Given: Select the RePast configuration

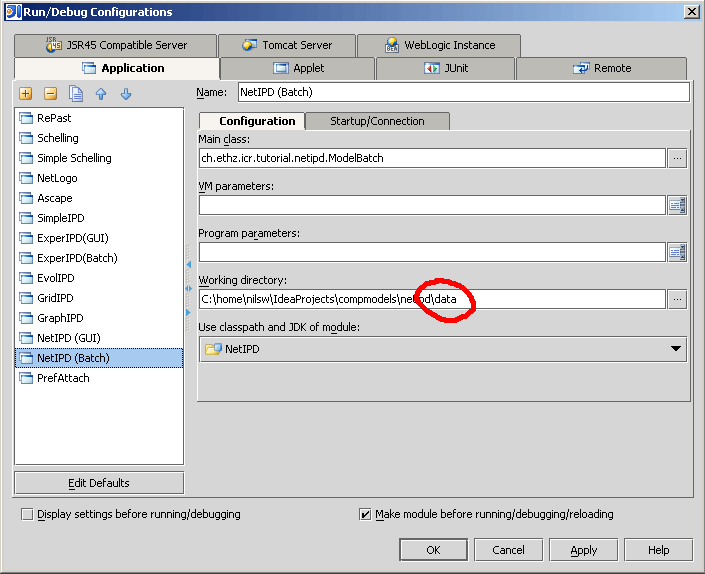Looking at the screenshot, I should tap(99, 118).
